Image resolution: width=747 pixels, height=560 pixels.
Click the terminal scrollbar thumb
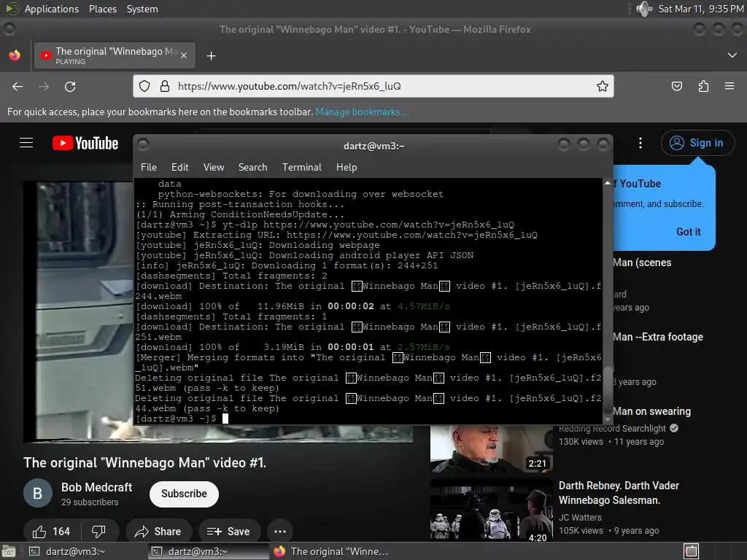click(x=608, y=389)
